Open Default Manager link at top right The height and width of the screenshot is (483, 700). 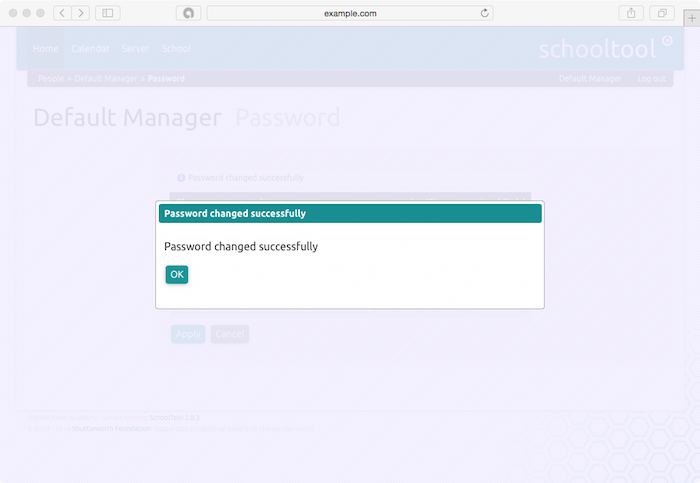point(590,79)
